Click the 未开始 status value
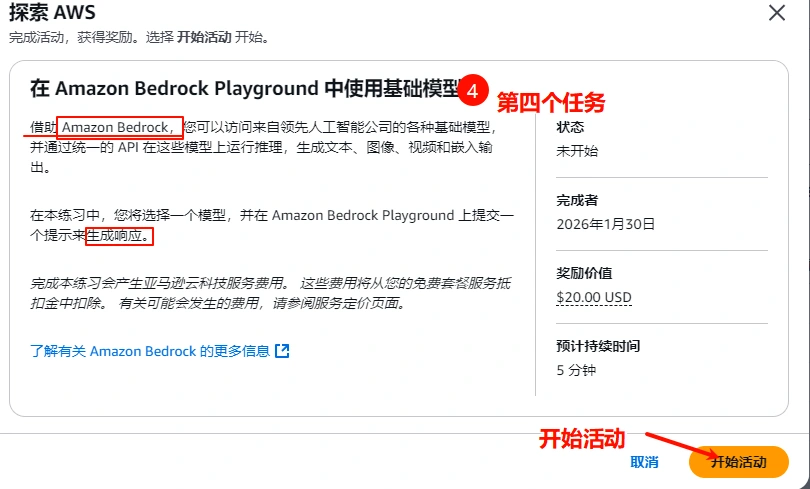810x489 pixels. 576,152
